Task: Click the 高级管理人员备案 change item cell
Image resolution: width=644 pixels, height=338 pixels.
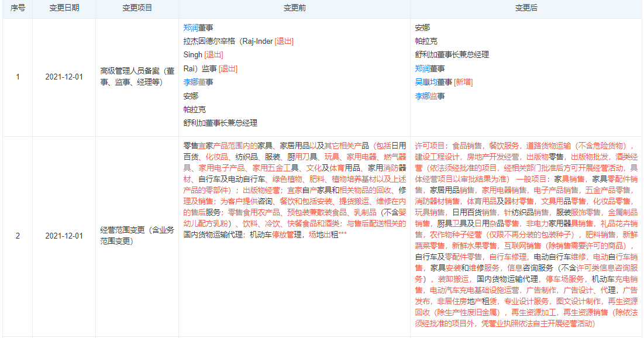Action: (x=137, y=77)
